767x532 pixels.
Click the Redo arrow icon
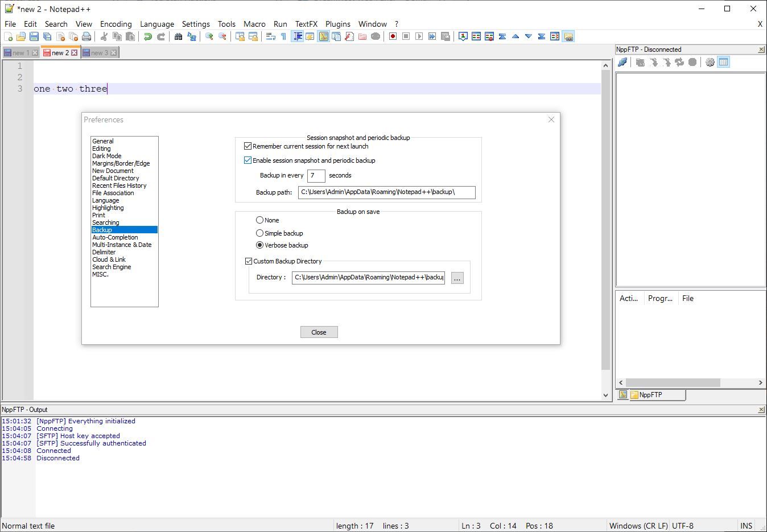161,36
